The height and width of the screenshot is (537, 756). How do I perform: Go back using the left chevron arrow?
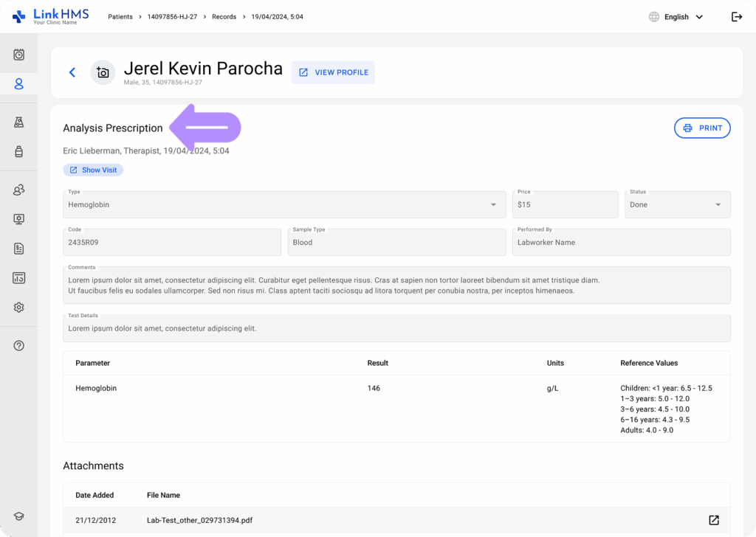pyautogui.click(x=72, y=72)
